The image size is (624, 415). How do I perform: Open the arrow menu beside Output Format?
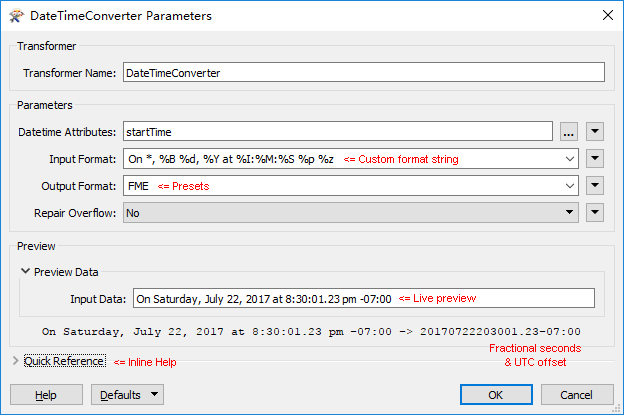coord(595,186)
